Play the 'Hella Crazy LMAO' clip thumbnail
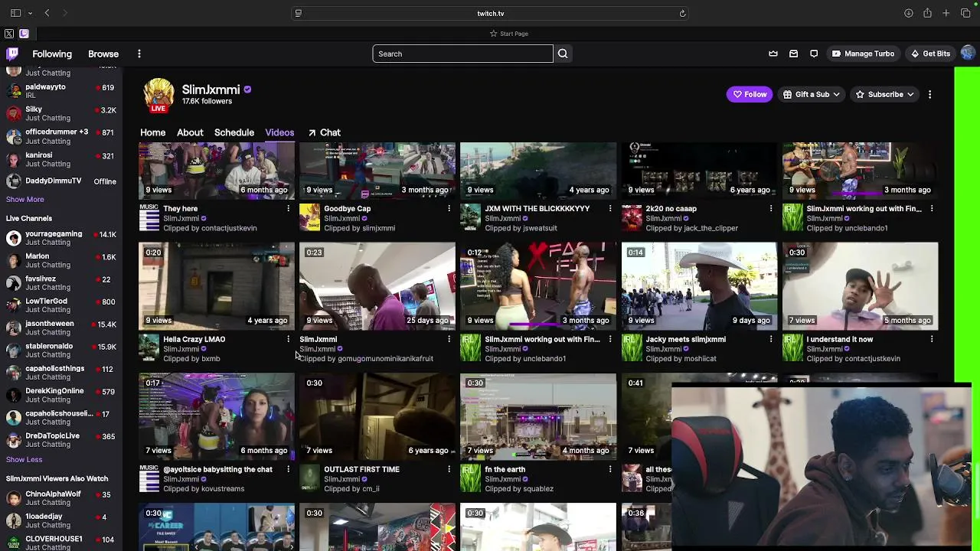Viewport: 980px width, 551px height. point(217,286)
